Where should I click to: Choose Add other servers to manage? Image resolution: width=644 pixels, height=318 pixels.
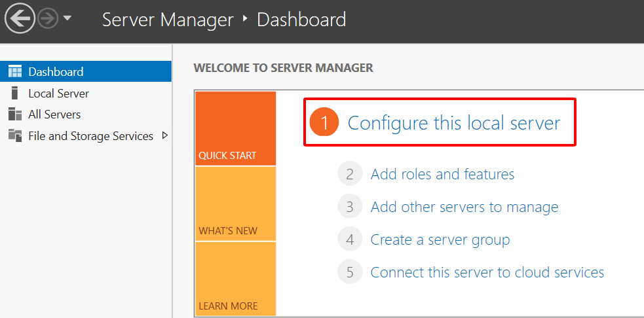click(464, 207)
